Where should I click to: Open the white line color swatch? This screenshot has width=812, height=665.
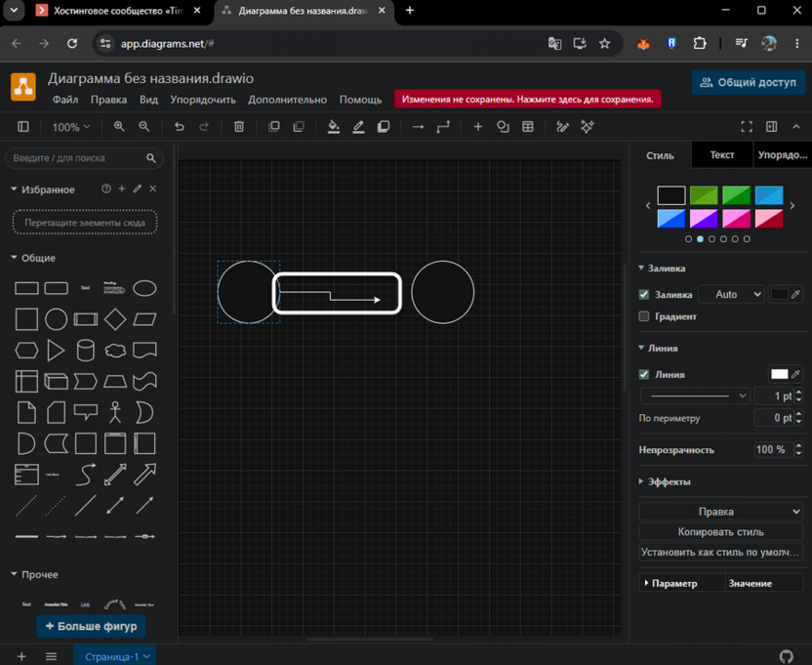coord(780,374)
